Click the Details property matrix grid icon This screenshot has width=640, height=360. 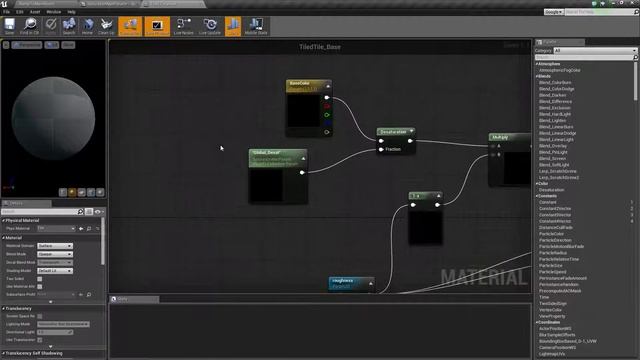coord(89,211)
